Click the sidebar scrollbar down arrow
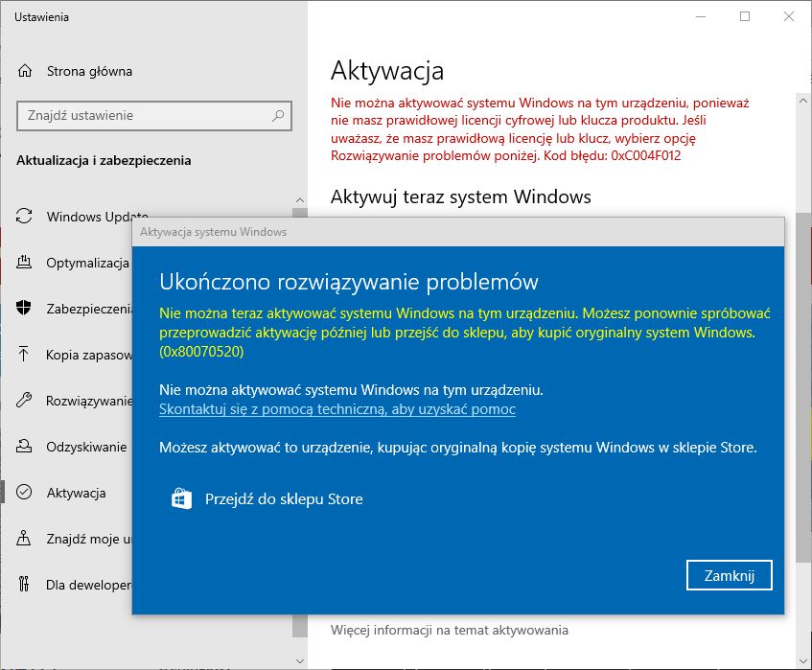 click(x=299, y=661)
